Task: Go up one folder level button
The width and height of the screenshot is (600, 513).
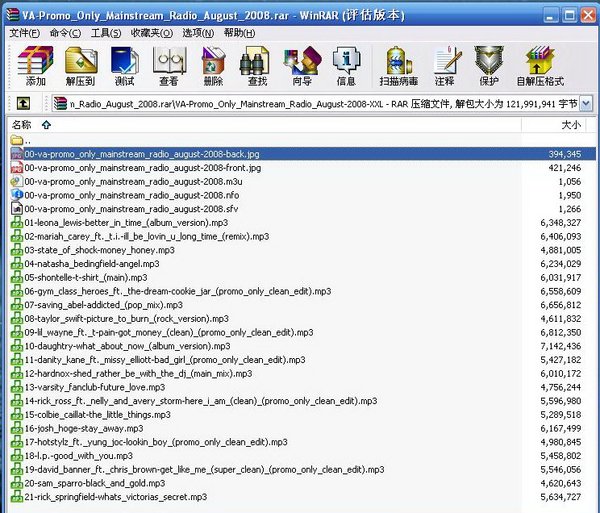Action: (x=23, y=103)
